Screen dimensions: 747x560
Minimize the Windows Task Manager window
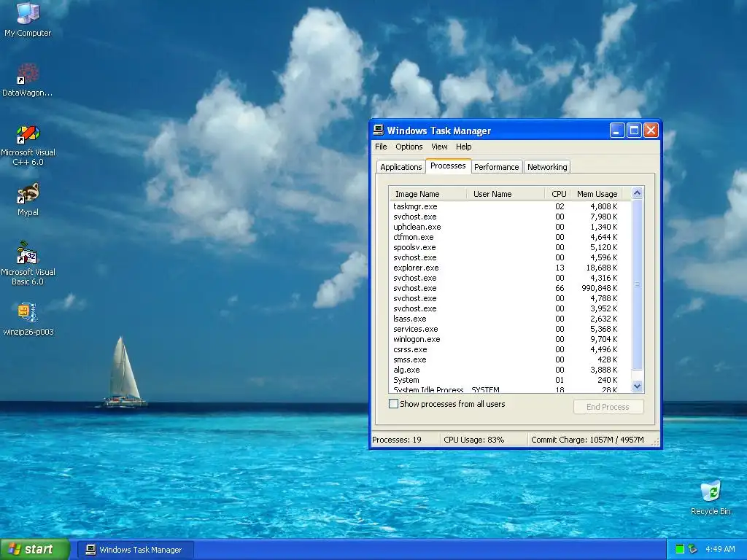click(617, 130)
